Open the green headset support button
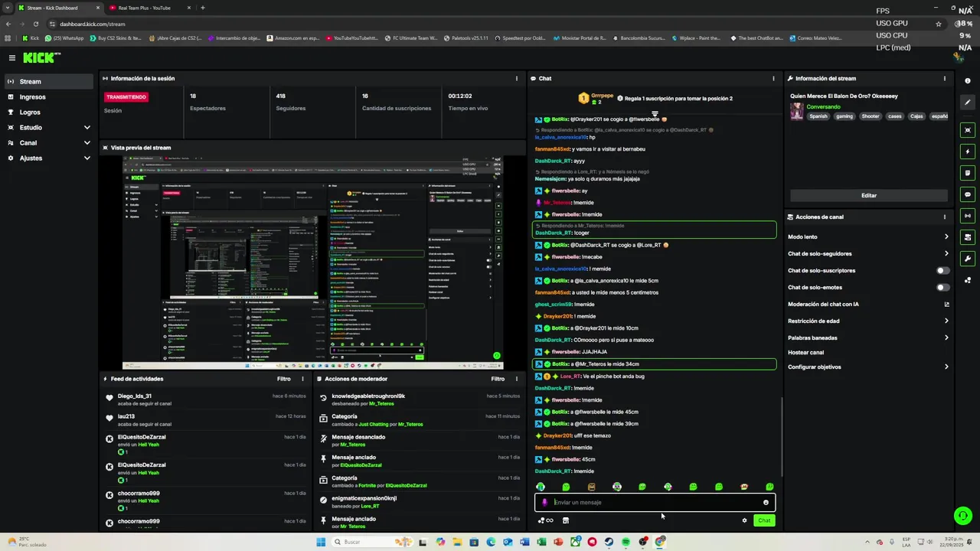The image size is (980, 551). click(962, 515)
